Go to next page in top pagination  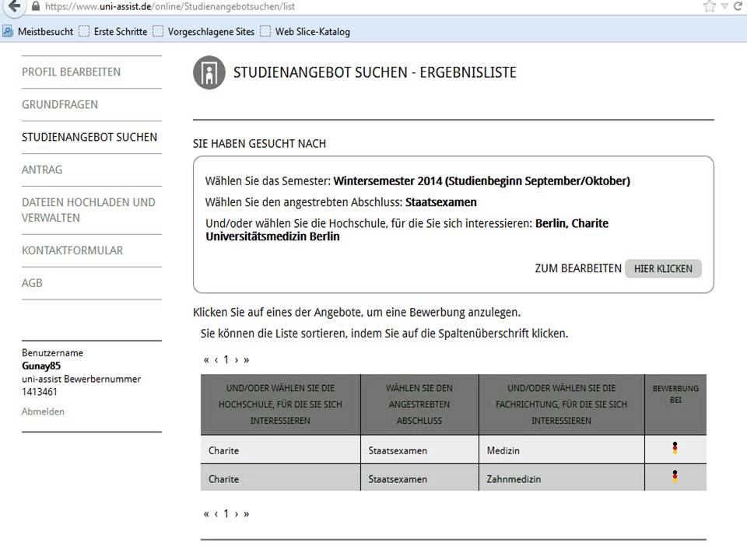point(237,360)
